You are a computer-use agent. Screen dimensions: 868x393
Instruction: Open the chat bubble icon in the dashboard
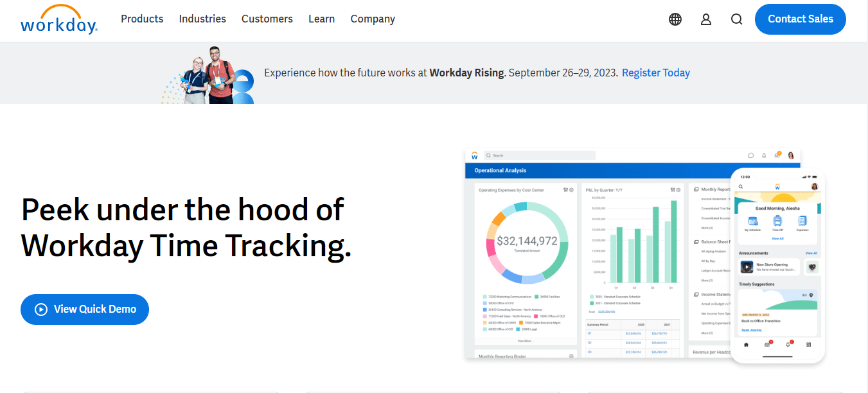pyautogui.click(x=751, y=156)
